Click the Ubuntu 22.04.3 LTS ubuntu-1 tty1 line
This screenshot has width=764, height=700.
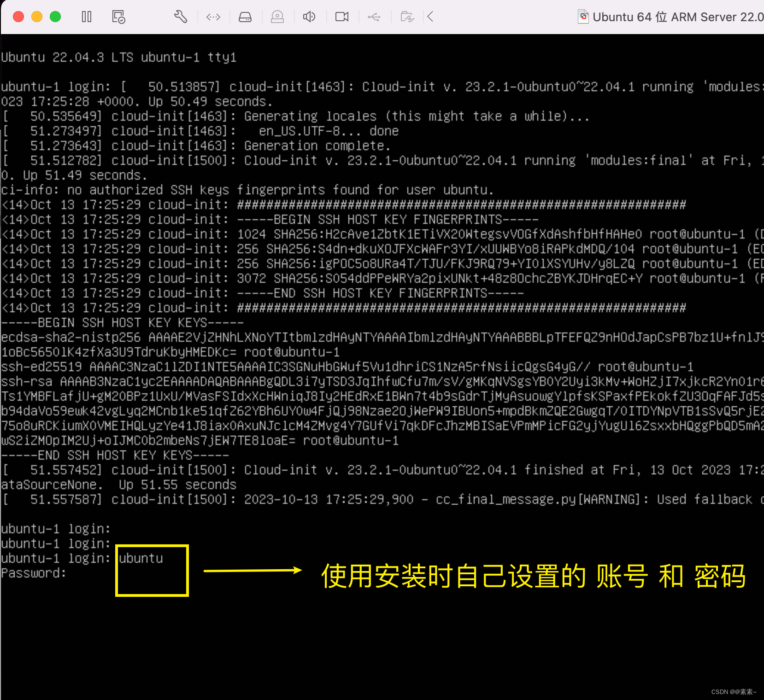119,58
